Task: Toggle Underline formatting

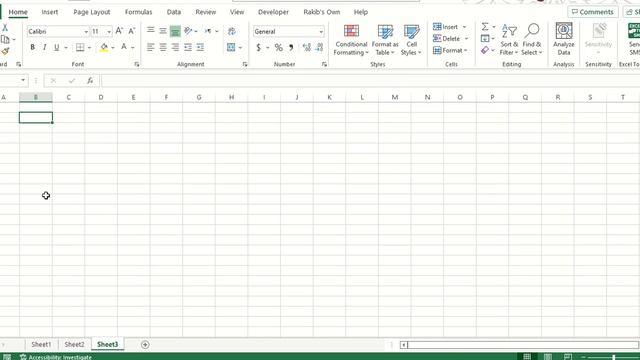Action: pos(57,47)
